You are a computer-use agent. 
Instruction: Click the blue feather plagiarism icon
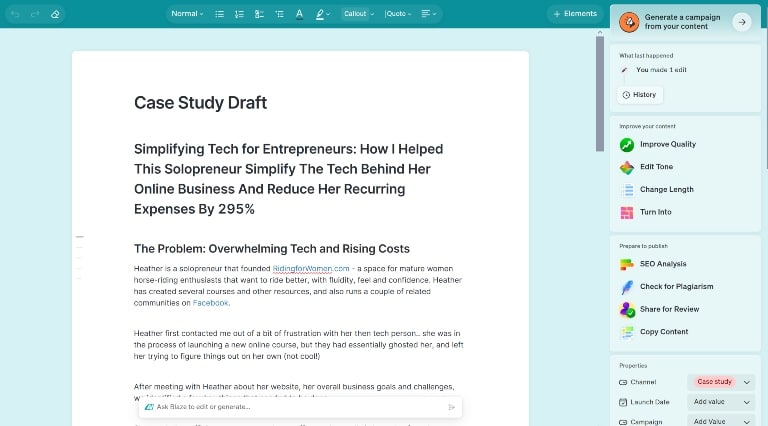click(627, 287)
